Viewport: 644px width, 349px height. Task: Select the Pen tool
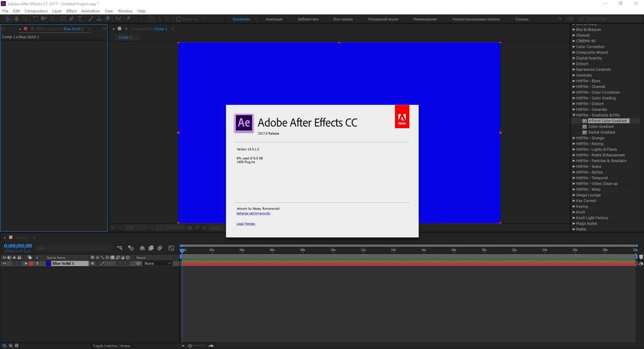coord(71,19)
